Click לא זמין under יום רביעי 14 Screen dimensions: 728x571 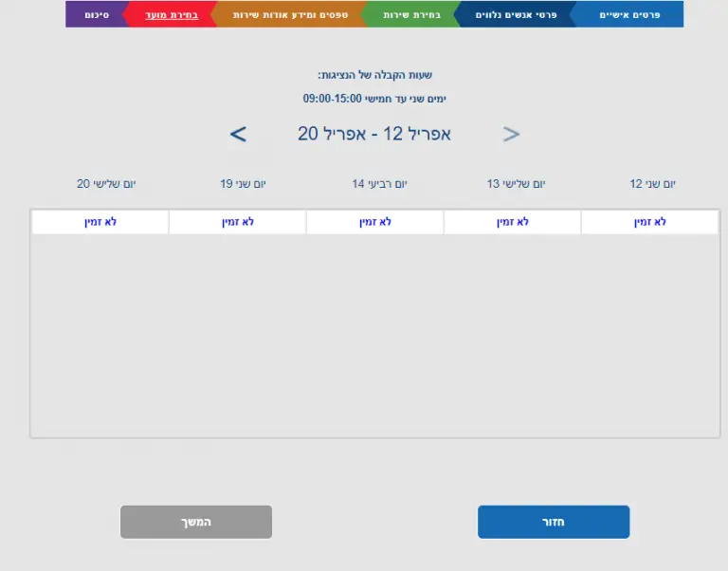coord(374,222)
